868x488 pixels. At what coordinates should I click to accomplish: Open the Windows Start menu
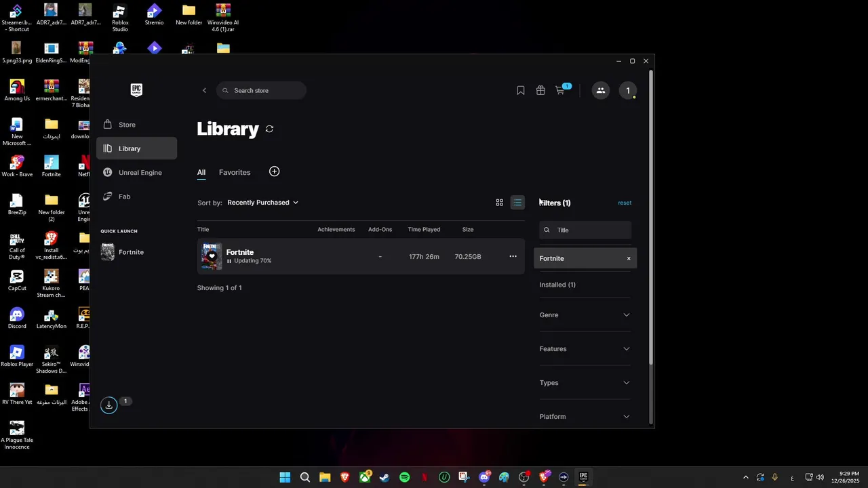[x=285, y=477]
